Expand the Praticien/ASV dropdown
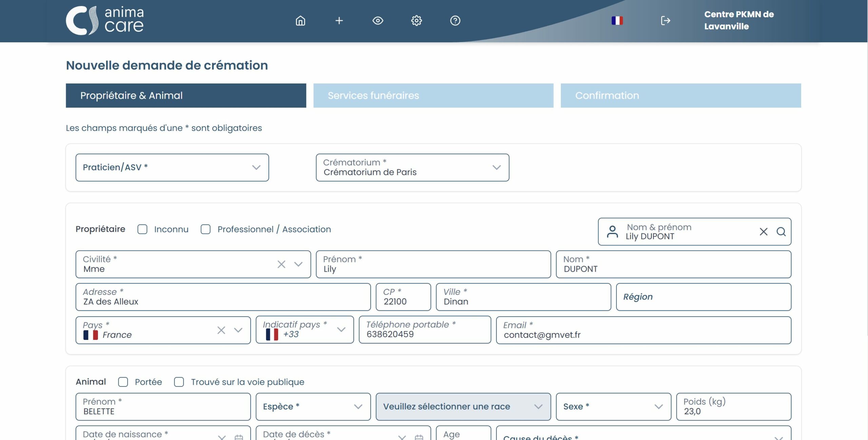The height and width of the screenshot is (440, 868). click(172, 168)
